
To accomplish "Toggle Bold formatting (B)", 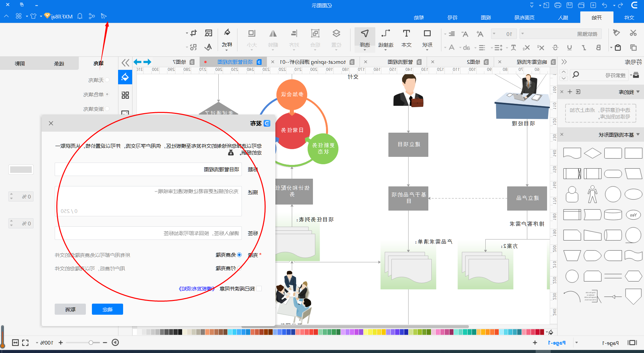I will (598, 47).
